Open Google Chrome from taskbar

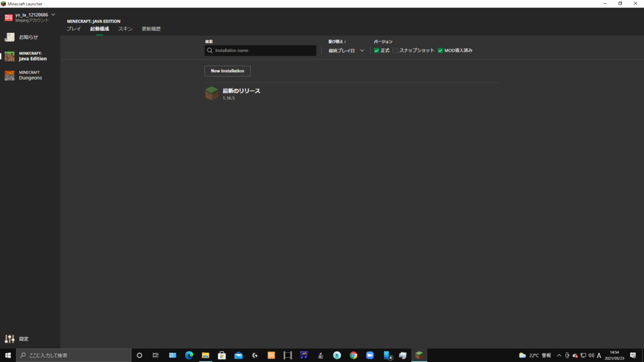tap(353, 355)
